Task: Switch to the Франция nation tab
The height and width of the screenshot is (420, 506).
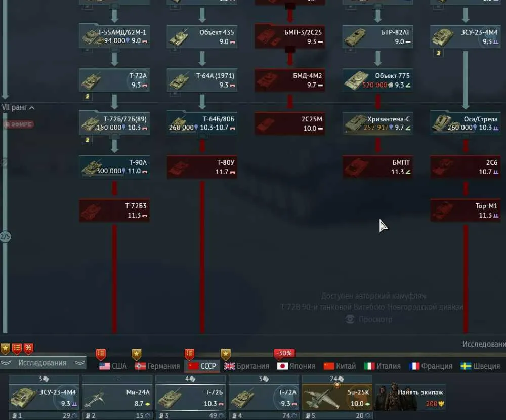Action: click(431, 366)
